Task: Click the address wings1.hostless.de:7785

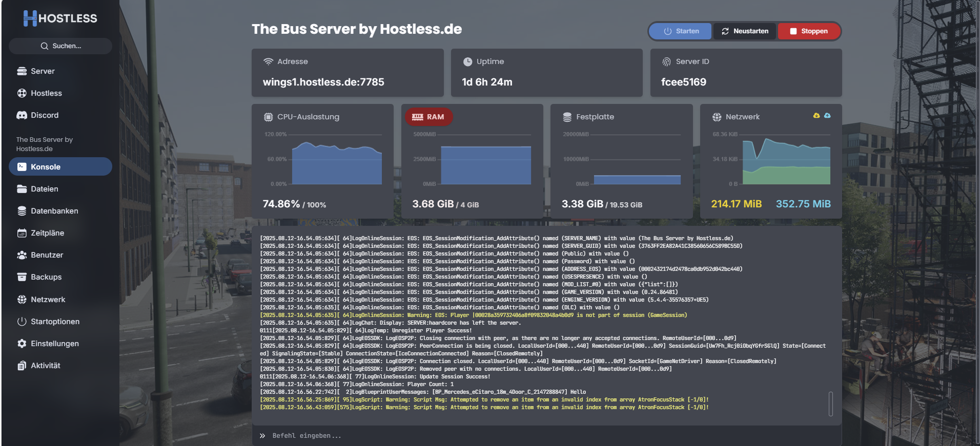Action: 323,82
